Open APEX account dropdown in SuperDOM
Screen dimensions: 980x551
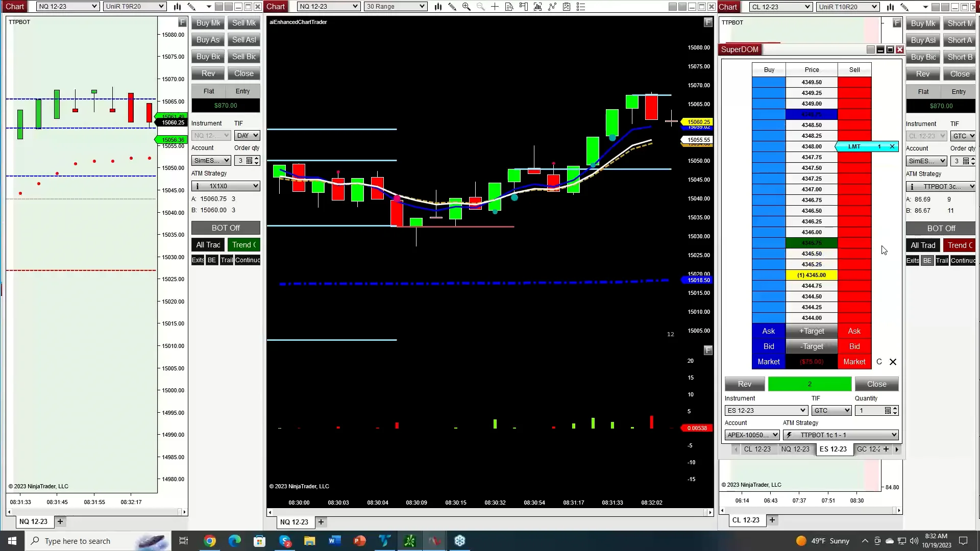752,435
